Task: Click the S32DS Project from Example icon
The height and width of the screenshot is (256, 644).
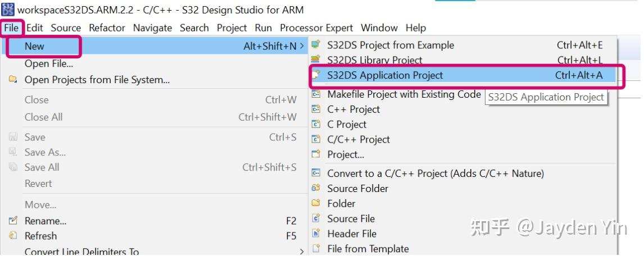Action: (x=316, y=45)
